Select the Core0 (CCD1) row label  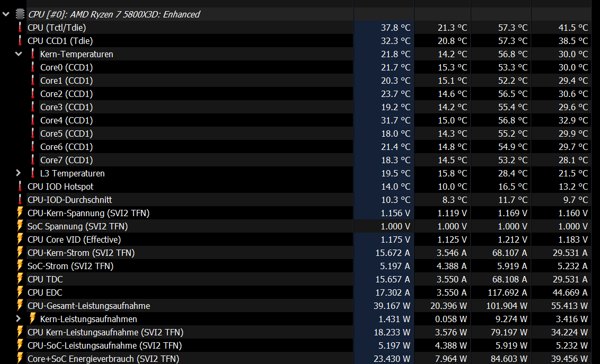[x=67, y=67]
